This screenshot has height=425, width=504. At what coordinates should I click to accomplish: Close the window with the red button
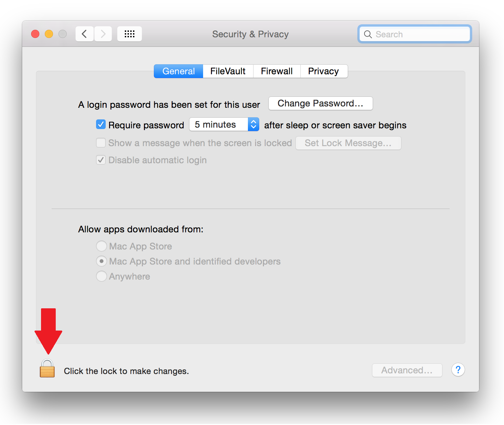pyautogui.click(x=35, y=34)
